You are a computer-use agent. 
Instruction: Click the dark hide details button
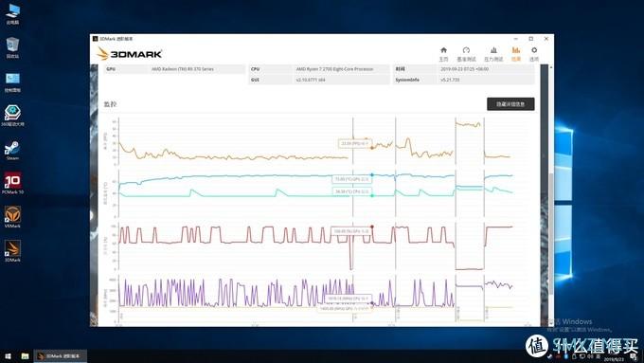coord(510,104)
